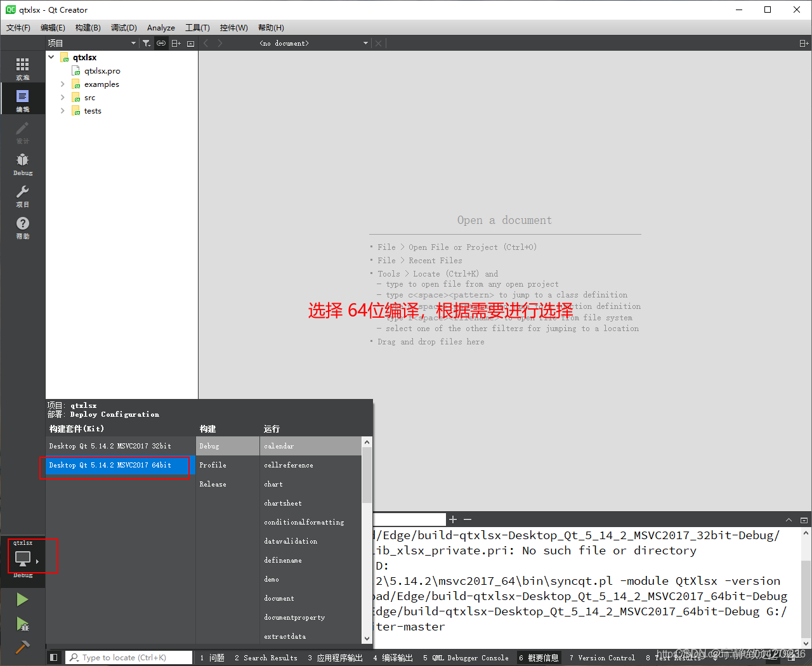Open the 1 问题 issues pane
Viewport: 812px width, 666px height.
pyautogui.click(x=212, y=658)
